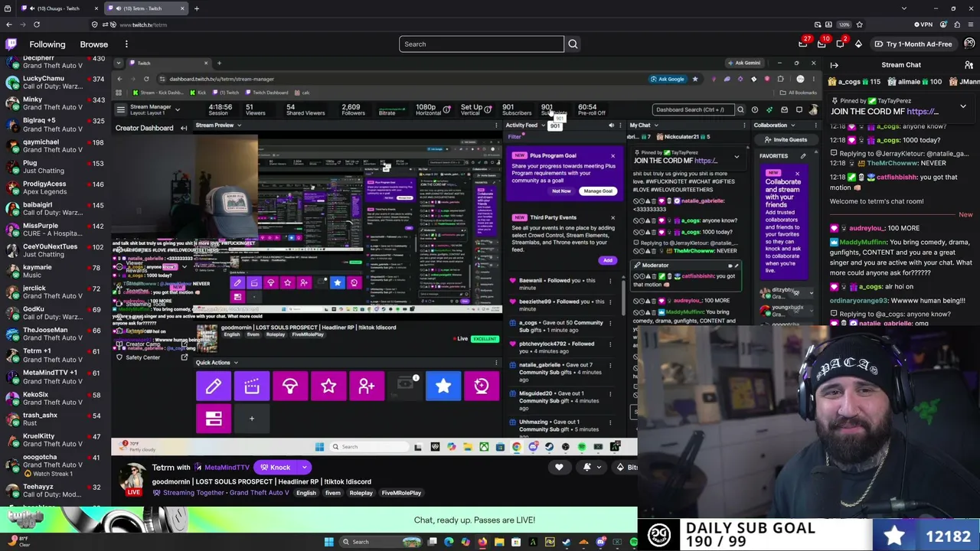Edit Favorites with the pencil icon
This screenshot has width=980, height=551.
803,156
